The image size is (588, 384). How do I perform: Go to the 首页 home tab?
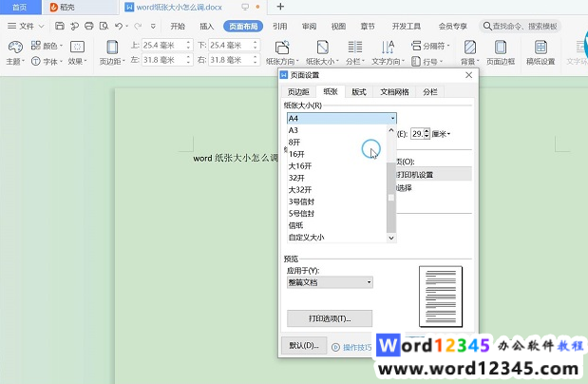pyautogui.click(x=20, y=8)
